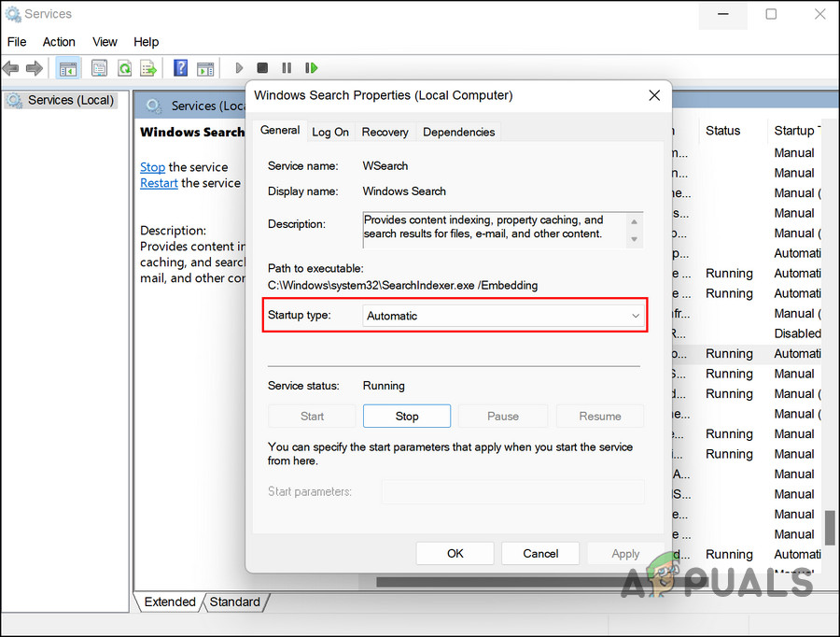This screenshot has height=637, width=840.
Task: Switch to the General tab
Action: click(280, 131)
